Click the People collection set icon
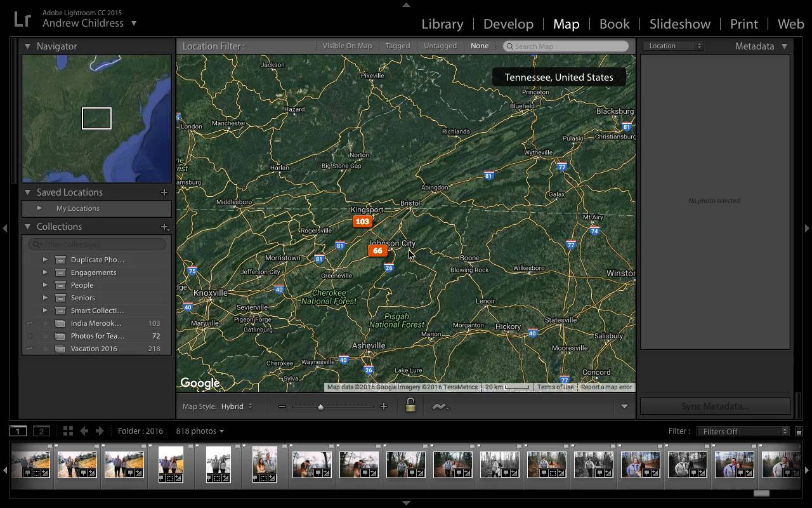The width and height of the screenshot is (812, 508). [60, 285]
